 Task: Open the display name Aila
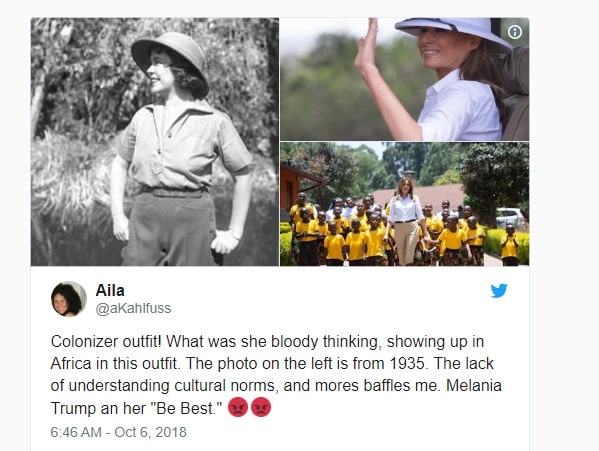coord(110,291)
